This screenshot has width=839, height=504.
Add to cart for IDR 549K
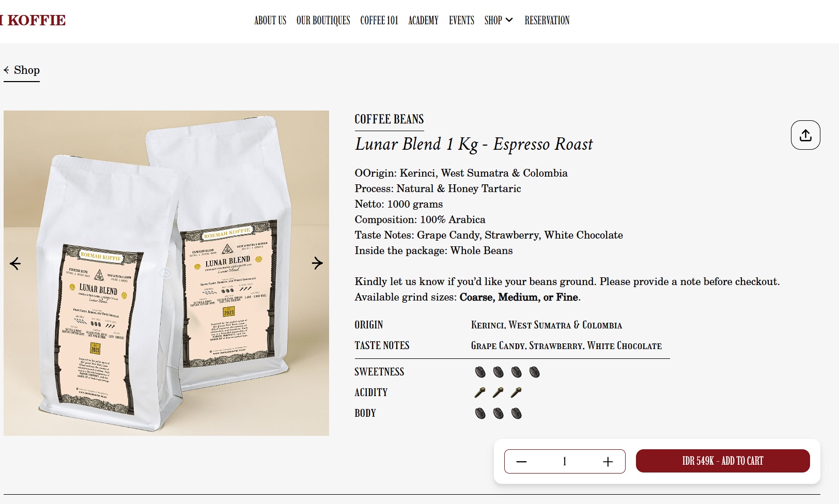(x=723, y=461)
